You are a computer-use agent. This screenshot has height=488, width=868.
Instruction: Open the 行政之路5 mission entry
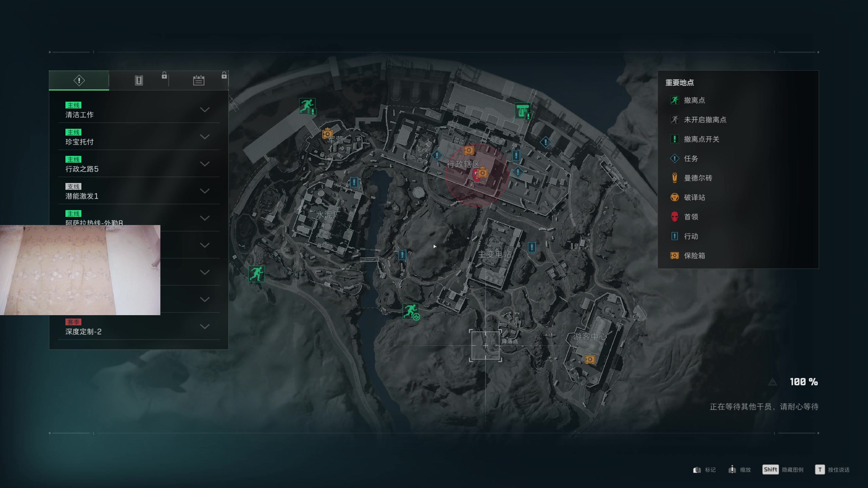click(139, 164)
